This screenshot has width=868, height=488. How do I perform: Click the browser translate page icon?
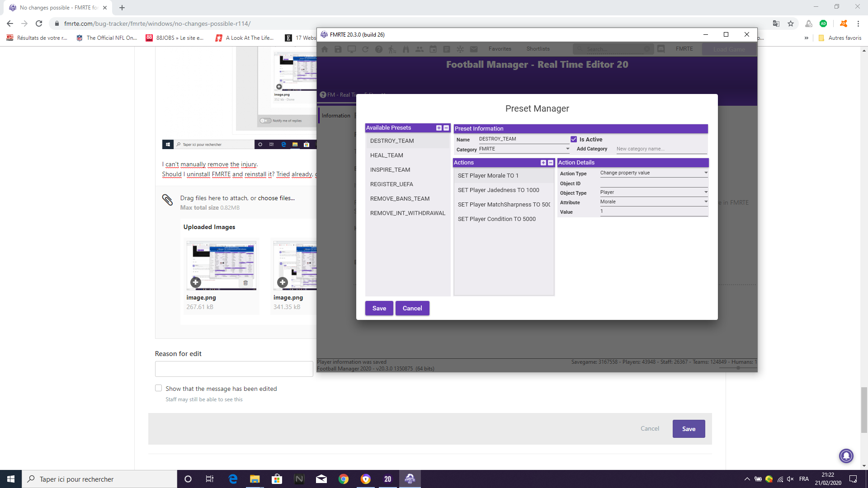point(776,23)
